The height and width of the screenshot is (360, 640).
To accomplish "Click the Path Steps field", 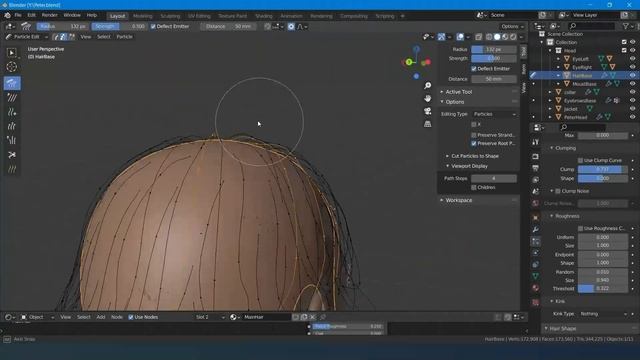I will tap(494, 178).
